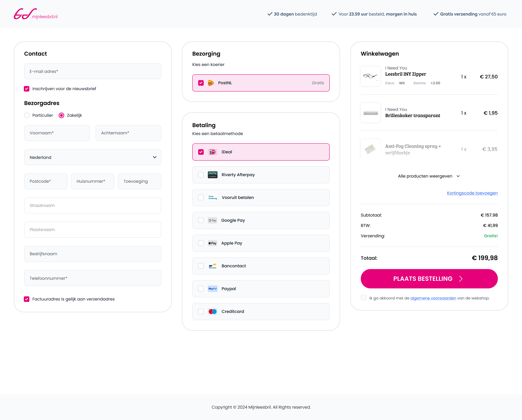Click the Bancontact payment icon
This screenshot has height=420, width=522.
(x=212, y=266)
